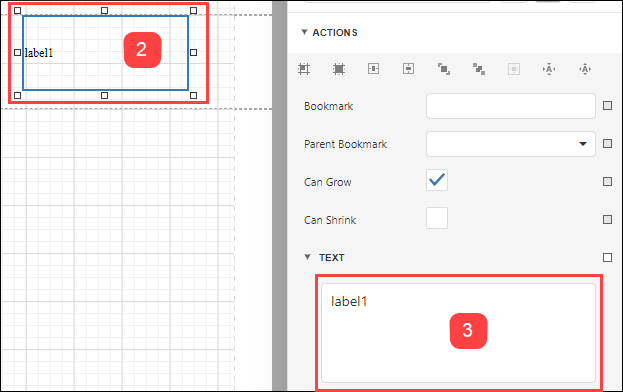Click the Send to Back action icon
Viewport: 623px width, 392px height.
click(479, 69)
